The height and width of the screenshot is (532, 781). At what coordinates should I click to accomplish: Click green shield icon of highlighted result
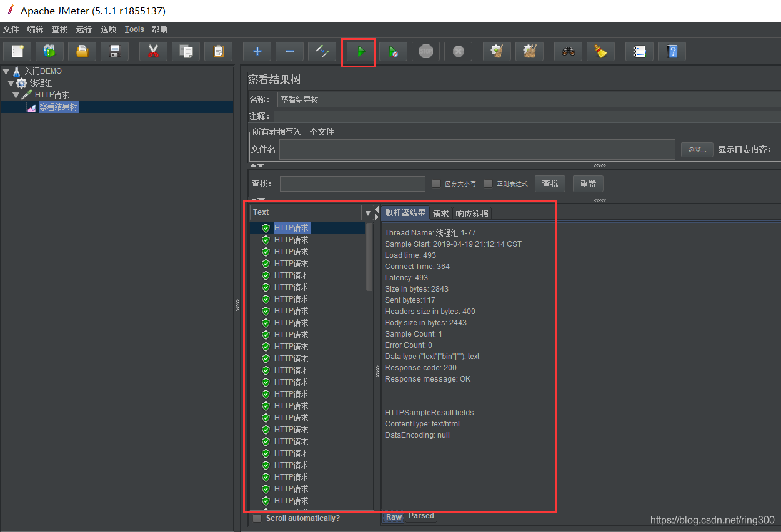pos(266,228)
